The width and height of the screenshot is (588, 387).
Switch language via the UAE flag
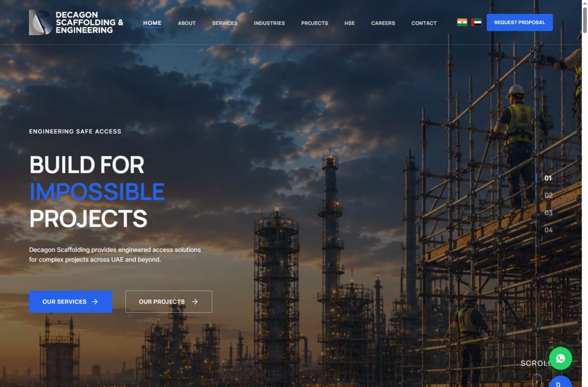pyautogui.click(x=477, y=22)
